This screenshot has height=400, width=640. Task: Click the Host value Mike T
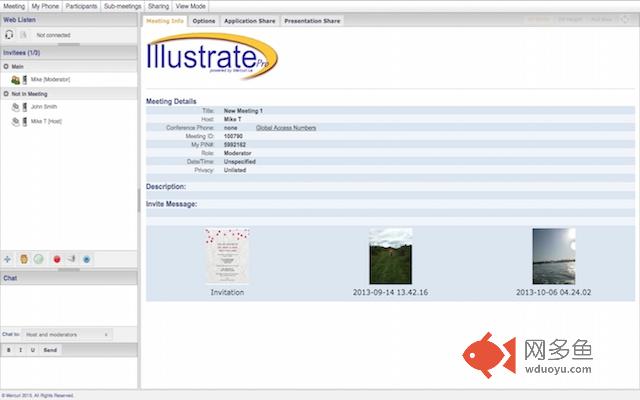coord(232,119)
